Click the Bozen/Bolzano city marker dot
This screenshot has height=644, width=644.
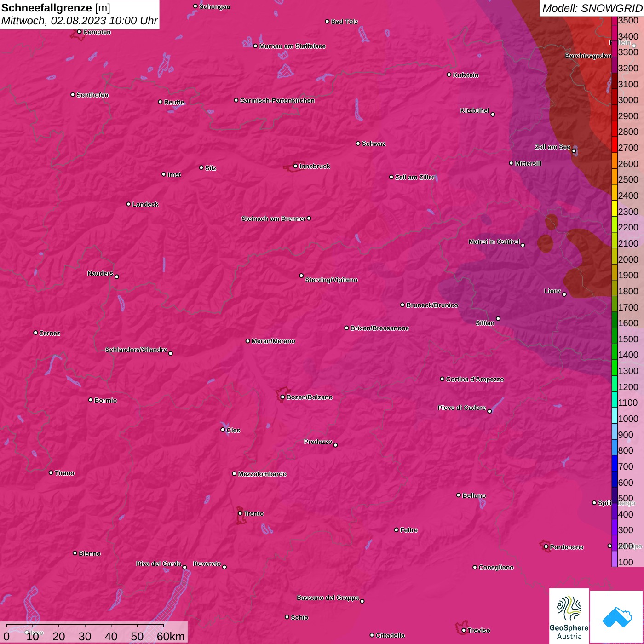tap(282, 397)
